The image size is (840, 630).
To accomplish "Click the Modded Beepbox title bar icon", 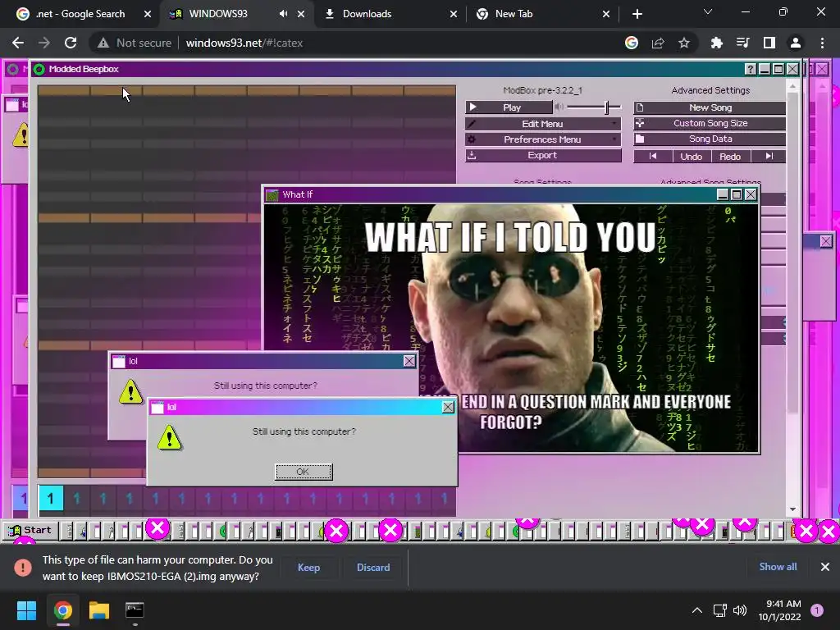I will click(39, 69).
